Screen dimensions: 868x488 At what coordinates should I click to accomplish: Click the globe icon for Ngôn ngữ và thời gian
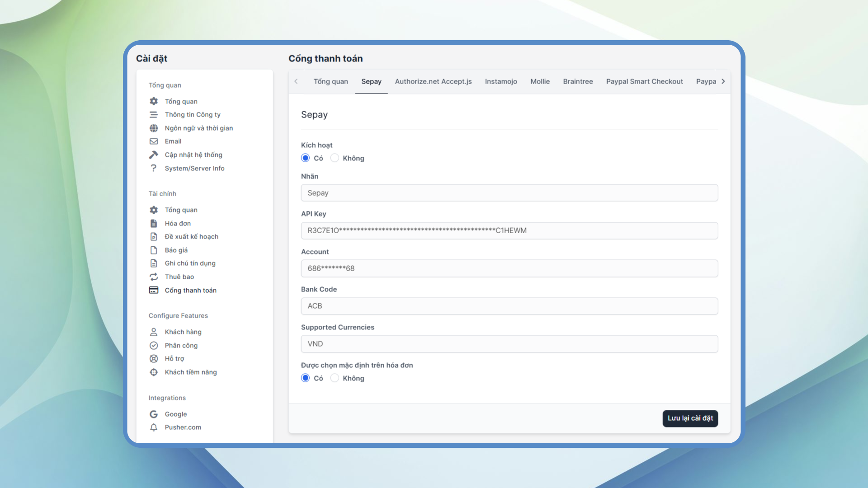pos(154,128)
